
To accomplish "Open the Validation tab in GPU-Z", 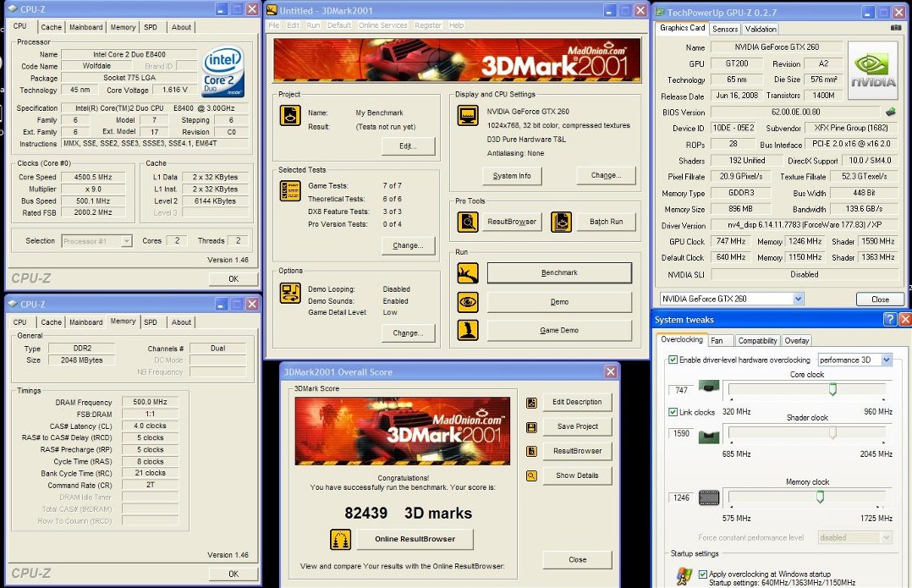I will (x=761, y=29).
